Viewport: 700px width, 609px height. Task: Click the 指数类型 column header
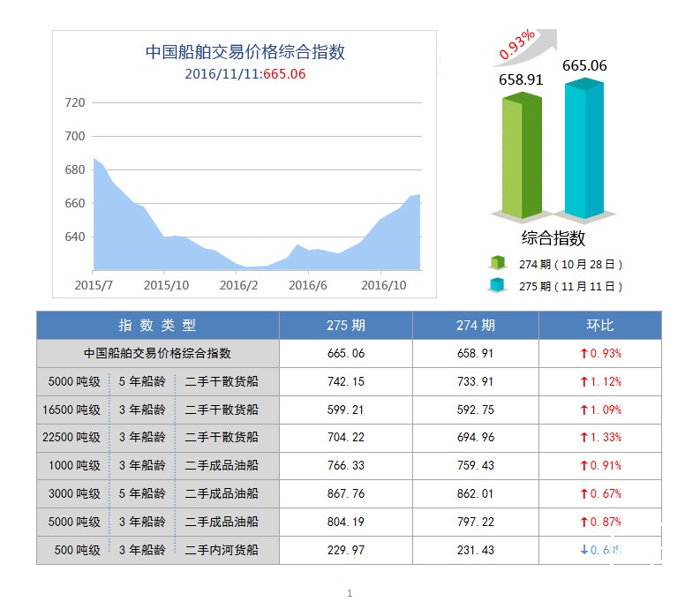tap(157, 325)
